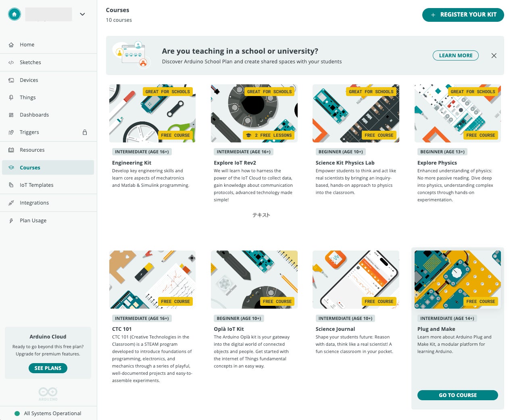Click the Engineering Kit title
The image size is (511, 420).
point(131,163)
